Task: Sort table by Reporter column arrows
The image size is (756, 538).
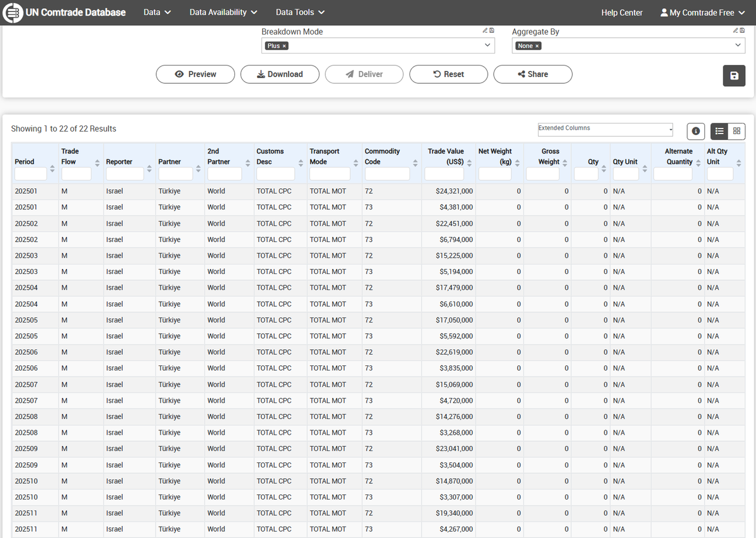Action: 149,169
